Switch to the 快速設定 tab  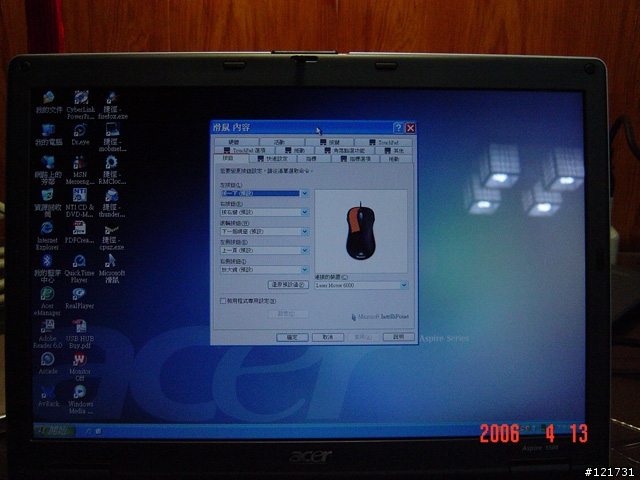click(273, 158)
